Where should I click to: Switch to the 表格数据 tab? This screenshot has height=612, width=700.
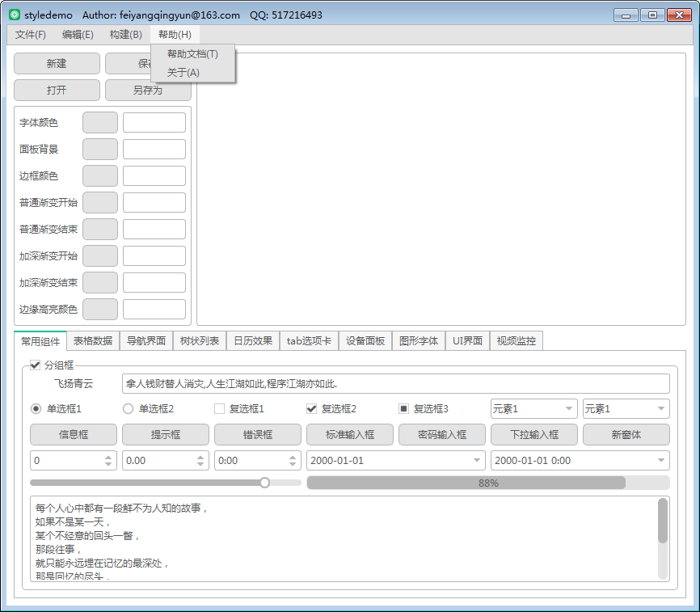pyautogui.click(x=93, y=341)
